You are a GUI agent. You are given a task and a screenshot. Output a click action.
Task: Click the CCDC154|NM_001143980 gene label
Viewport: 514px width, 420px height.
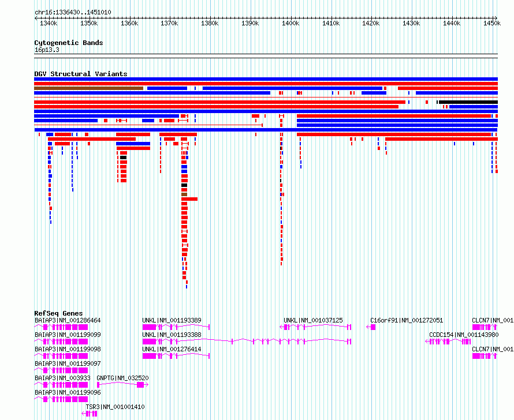coord(464,335)
